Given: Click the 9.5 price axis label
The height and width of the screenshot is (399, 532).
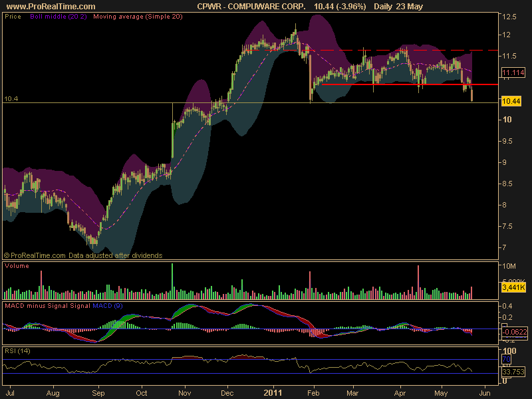Looking at the screenshot, I should pos(509,141).
